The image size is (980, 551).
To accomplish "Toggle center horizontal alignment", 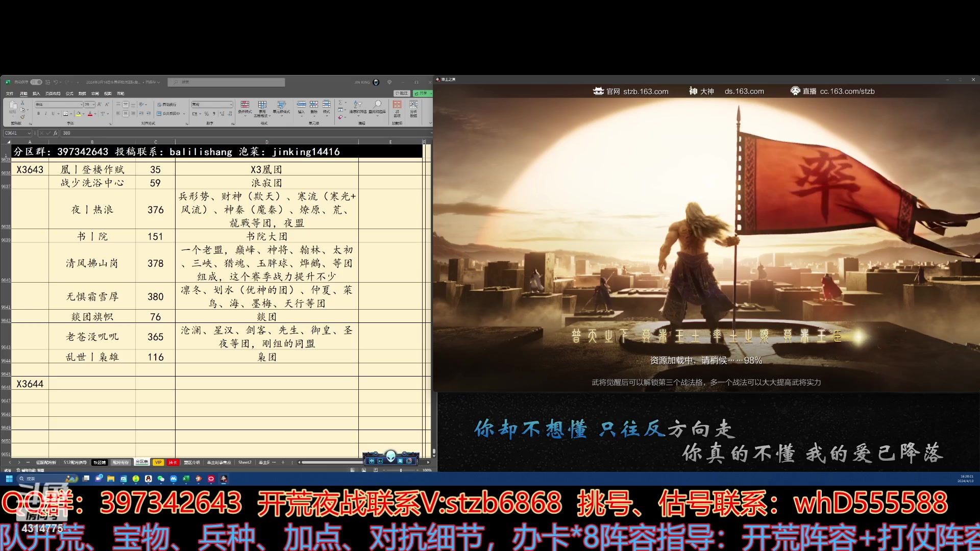I will tap(126, 113).
